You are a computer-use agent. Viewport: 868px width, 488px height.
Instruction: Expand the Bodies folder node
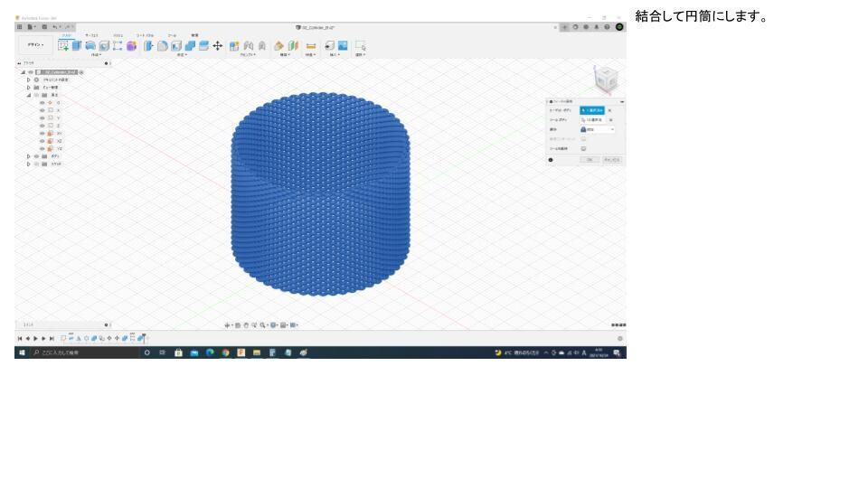pos(29,156)
